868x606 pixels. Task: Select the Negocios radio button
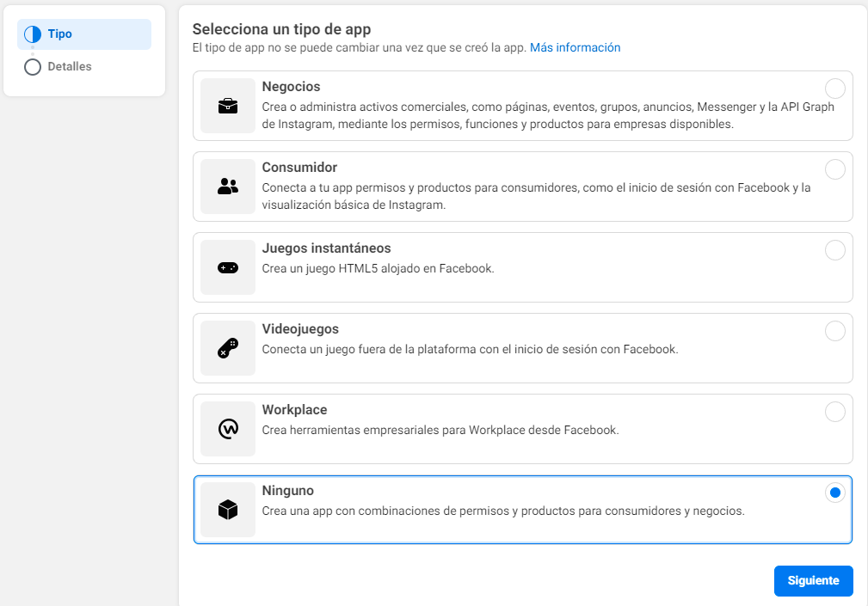pos(834,89)
